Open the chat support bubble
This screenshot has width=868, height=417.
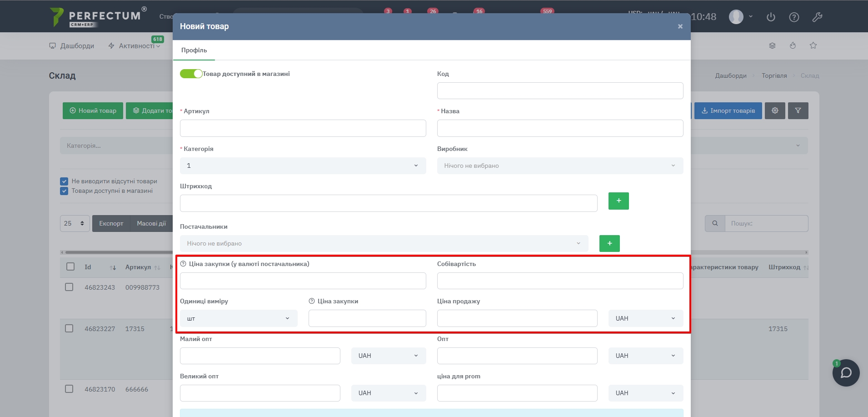click(846, 373)
